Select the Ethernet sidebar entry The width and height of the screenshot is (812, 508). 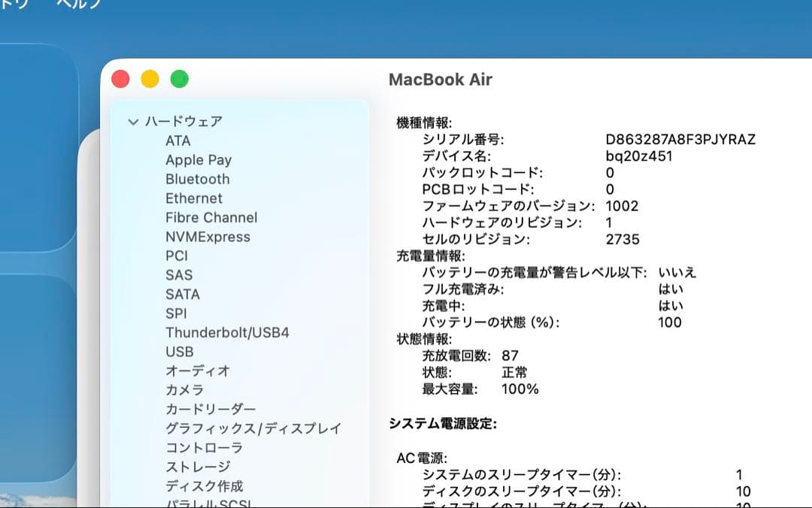194,198
